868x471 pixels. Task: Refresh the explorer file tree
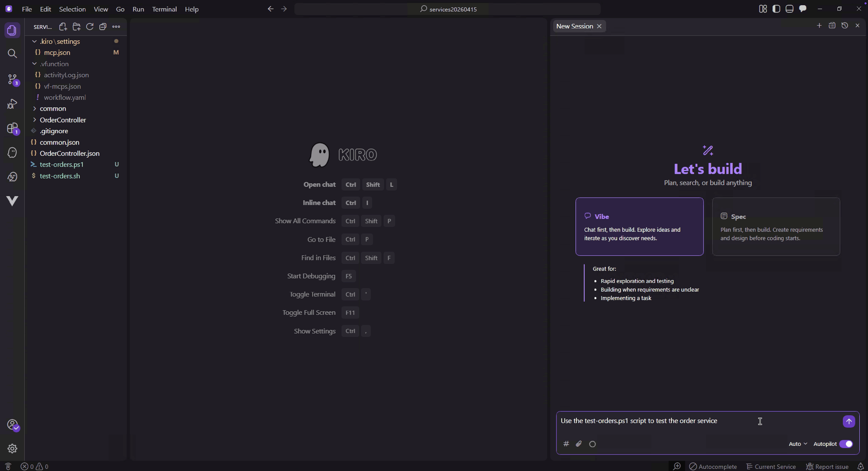pos(90,27)
